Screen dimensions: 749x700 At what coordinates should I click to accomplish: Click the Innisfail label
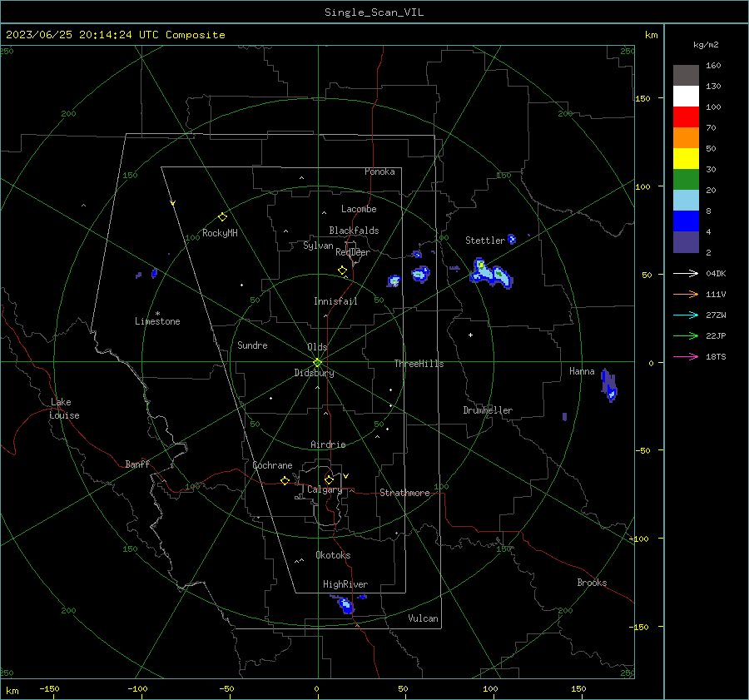pyautogui.click(x=335, y=301)
